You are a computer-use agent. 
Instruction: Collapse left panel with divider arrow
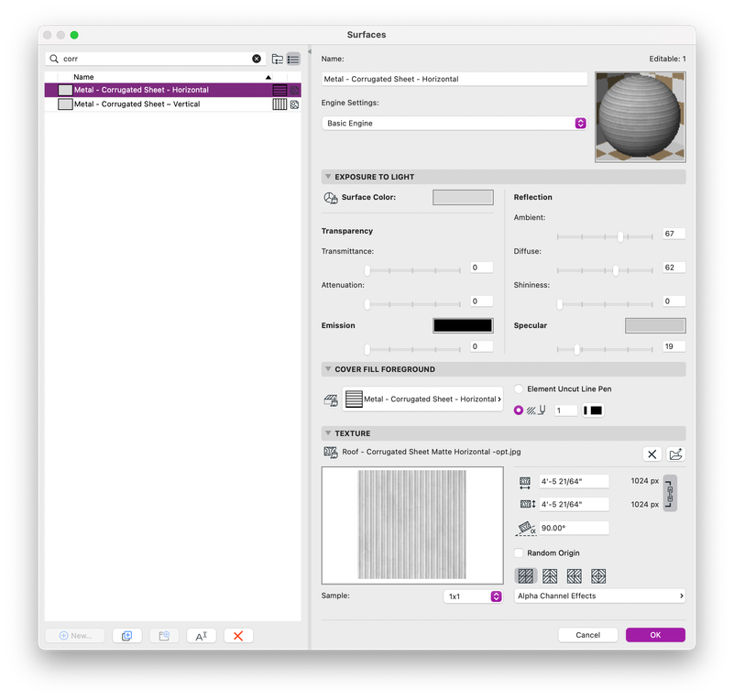(x=310, y=51)
